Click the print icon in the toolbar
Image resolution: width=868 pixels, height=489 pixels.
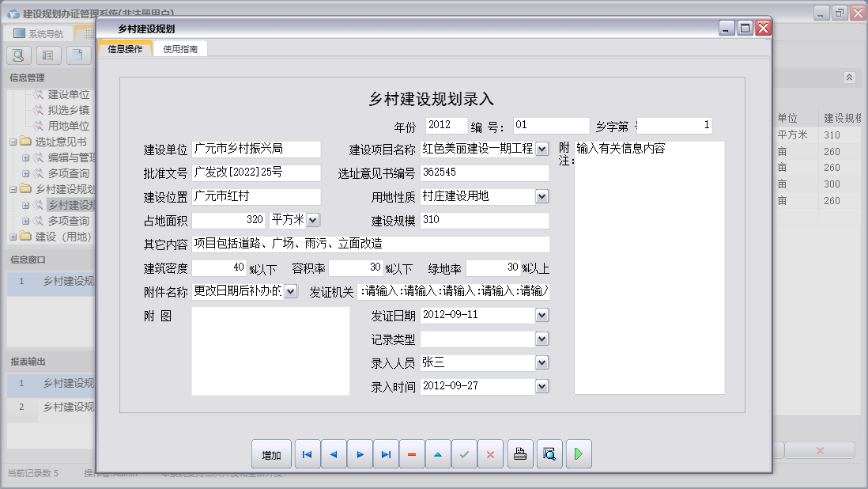[x=520, y=453]
